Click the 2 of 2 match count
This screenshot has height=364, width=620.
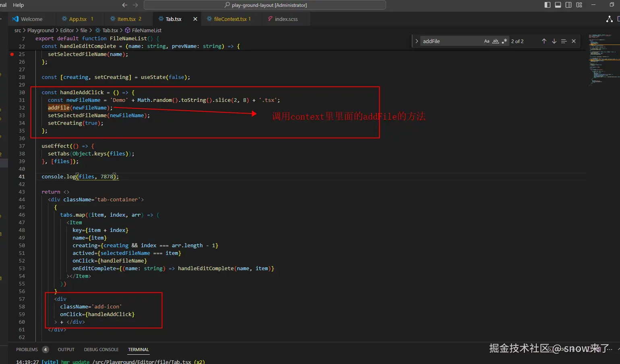coord(517,41)
